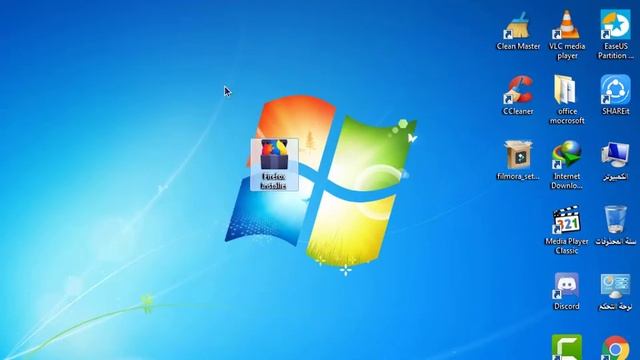Select the Google Chrome shortcut icon
Image resolution: width=640 pixels, height=360 pixels.
coord(615,348)
